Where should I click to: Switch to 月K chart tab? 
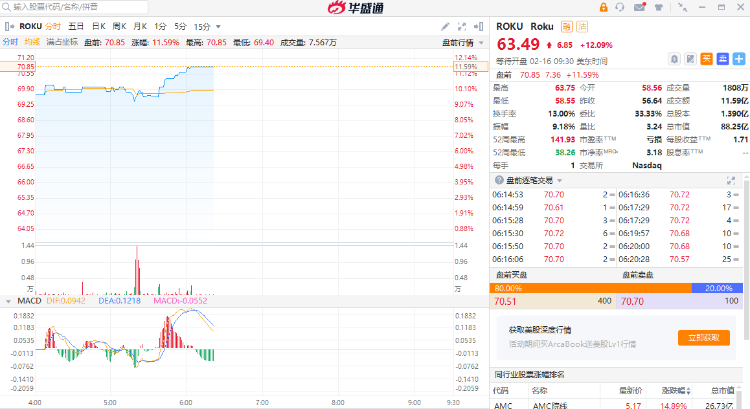pos(140,26)
